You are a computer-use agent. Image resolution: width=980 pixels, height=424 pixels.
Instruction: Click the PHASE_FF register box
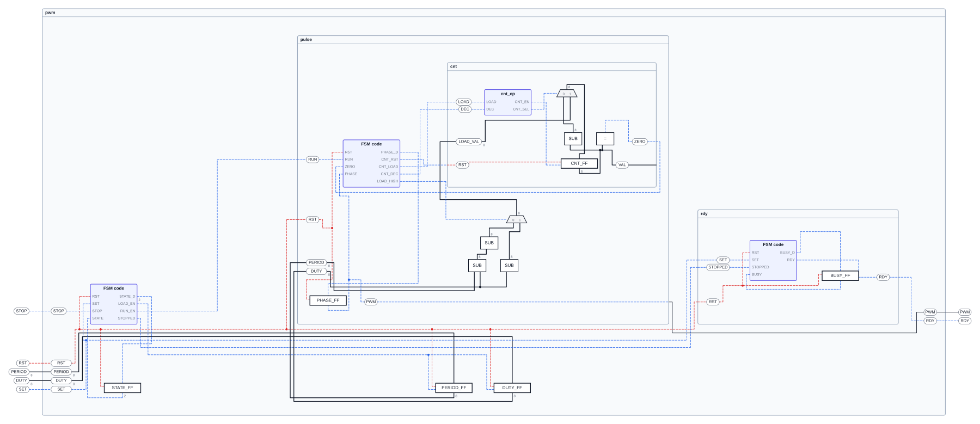(x=328, y=300)
